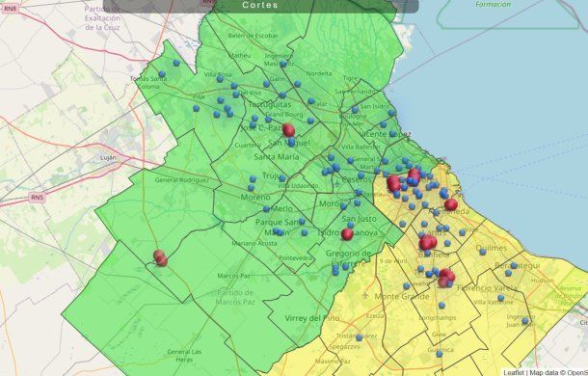This screenshot has height=376, width=588.
Task: Click the Luján city label
Action: click(x=108, y=157)
